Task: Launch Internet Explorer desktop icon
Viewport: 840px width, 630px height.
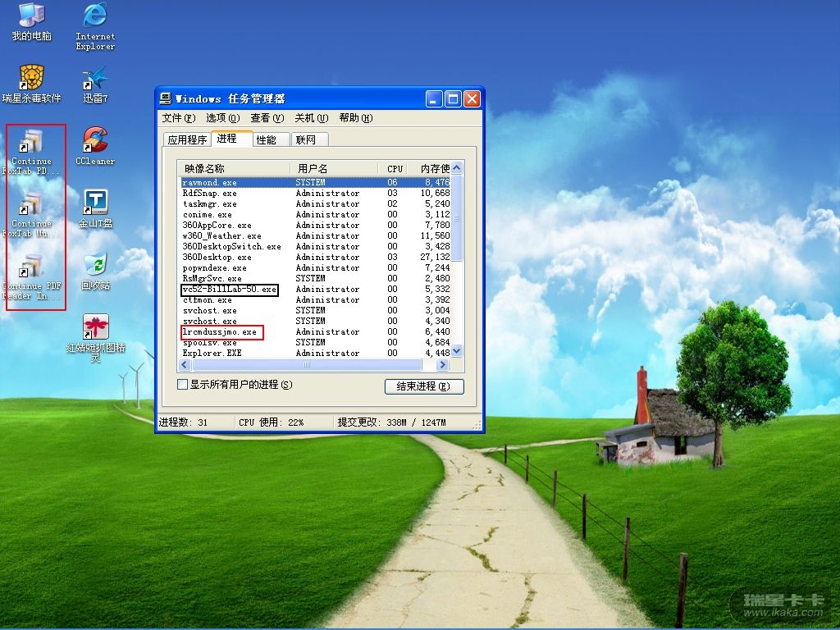Action: [x=95, y=25]
